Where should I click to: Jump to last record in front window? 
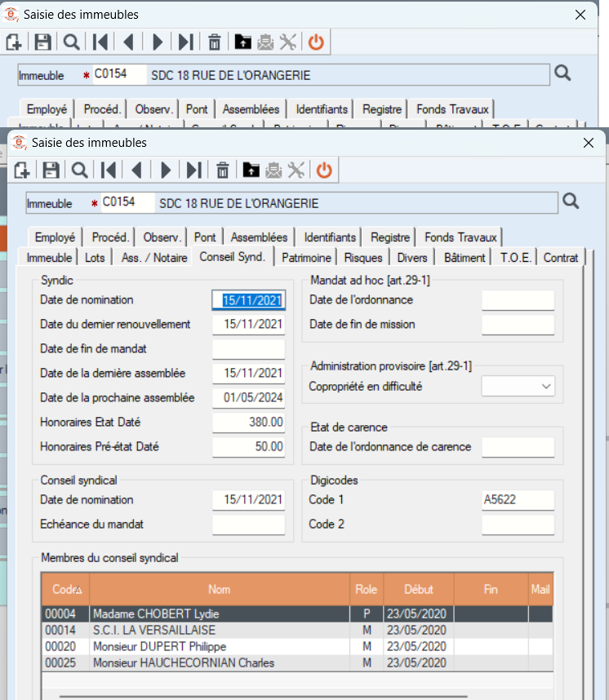click(x=194, y=171)
